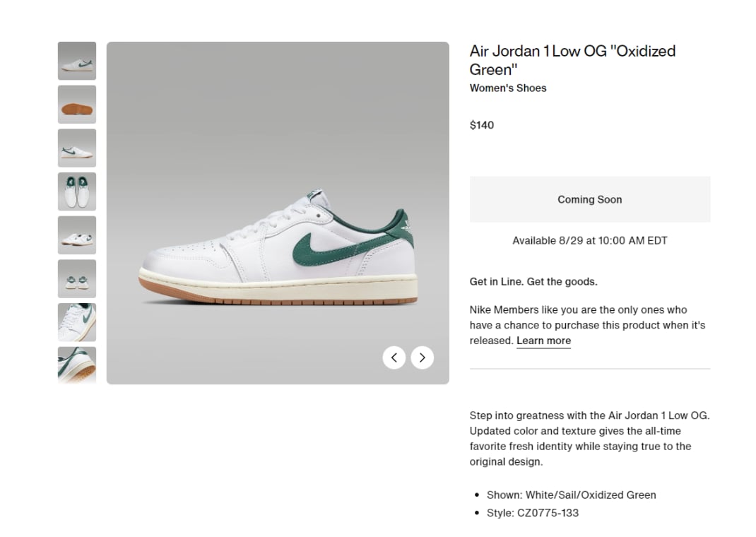Image resolution: width=756 pixels, height=537 pixels.
Task: Click the Get in Line heading
Action: [533, 281]
